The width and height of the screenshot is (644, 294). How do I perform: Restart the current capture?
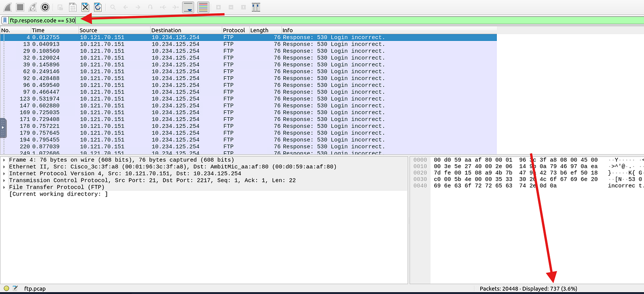coord(33,7)
